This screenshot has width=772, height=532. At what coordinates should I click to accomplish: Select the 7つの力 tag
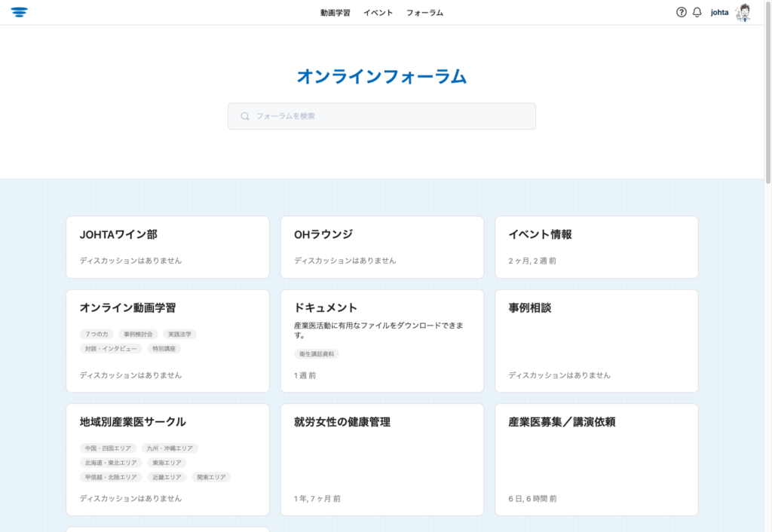pos(96,334)
